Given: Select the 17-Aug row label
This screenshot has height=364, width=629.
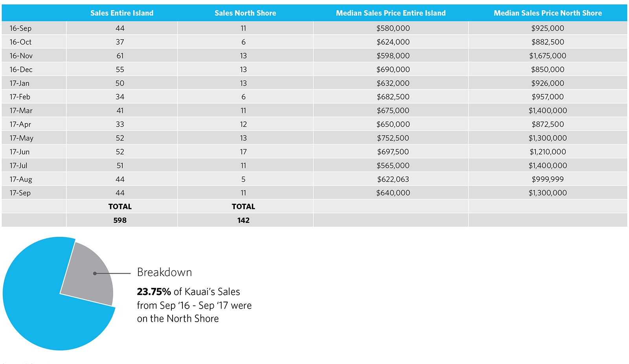Looking at the screenshot, I should [x=21, y=179].
